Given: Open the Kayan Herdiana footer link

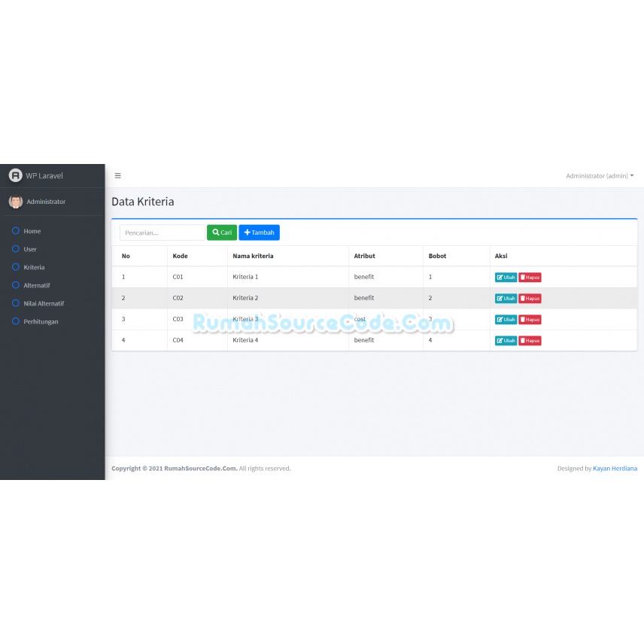Looking at the screenshot, I should pyautogui.click(x=615, y=468).
